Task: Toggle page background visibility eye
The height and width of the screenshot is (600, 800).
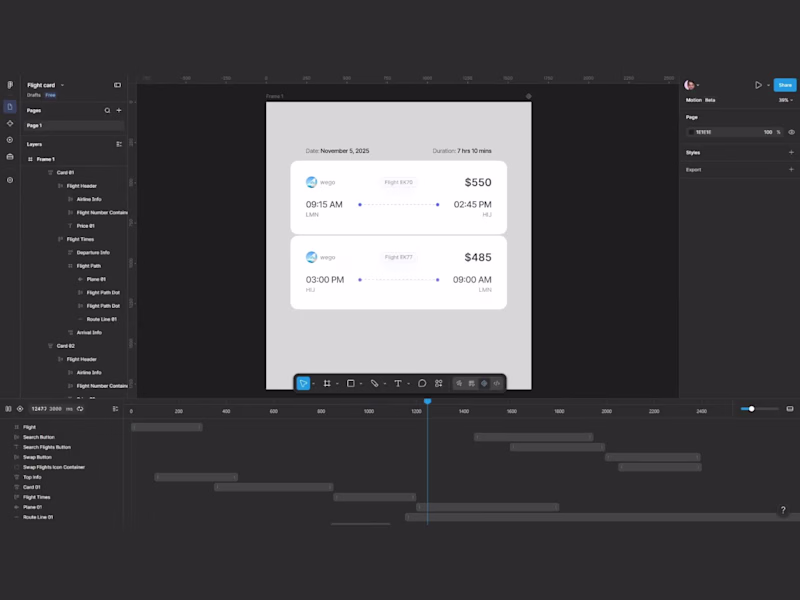Action: 791,132
